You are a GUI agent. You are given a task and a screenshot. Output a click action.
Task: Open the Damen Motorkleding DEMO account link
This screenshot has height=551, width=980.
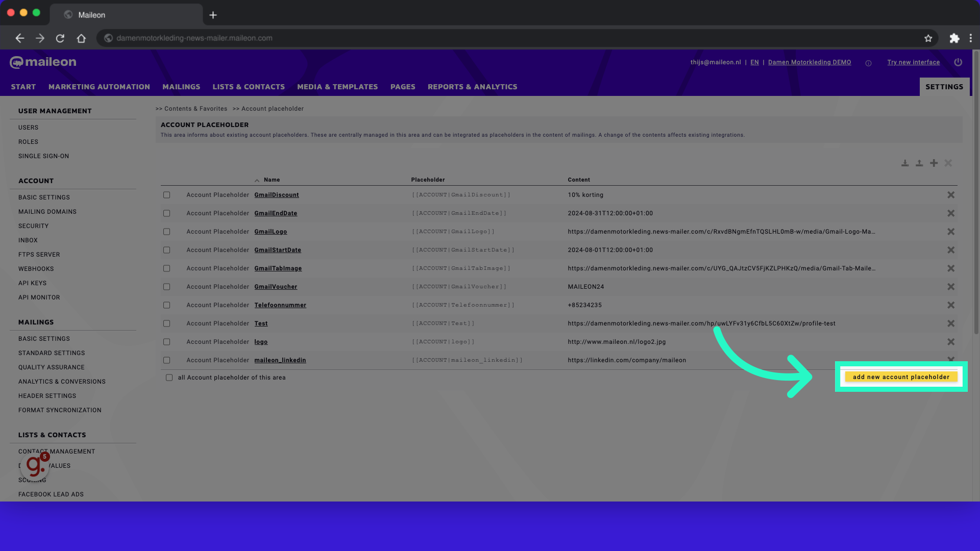(810, 62)
